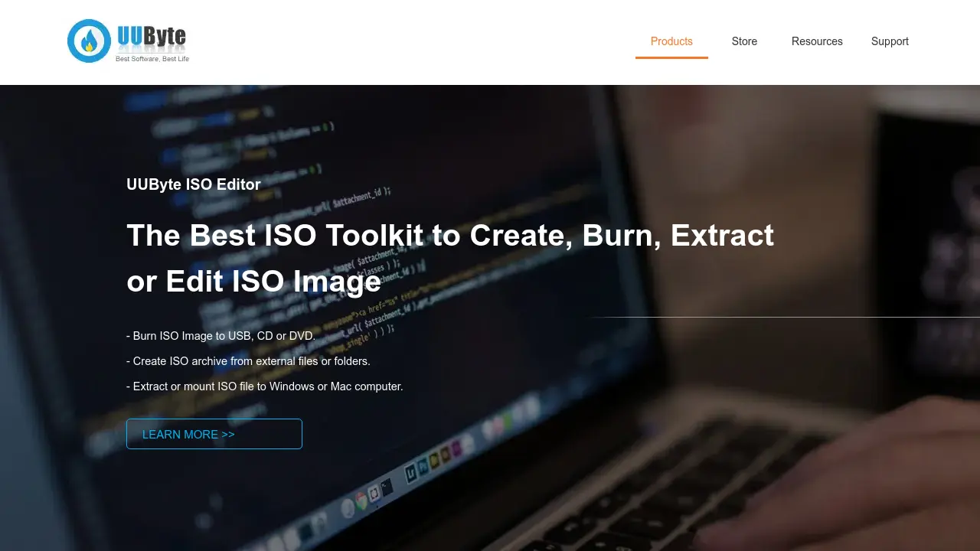Click the Best Software, Best Life tagline
The image size is (980, 551).
point(150,58)
